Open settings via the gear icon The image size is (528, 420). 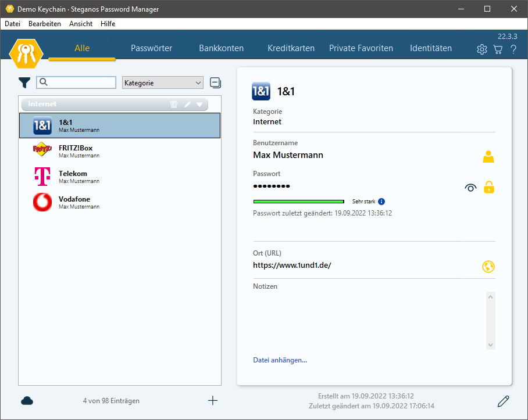(x=482, y=49)
